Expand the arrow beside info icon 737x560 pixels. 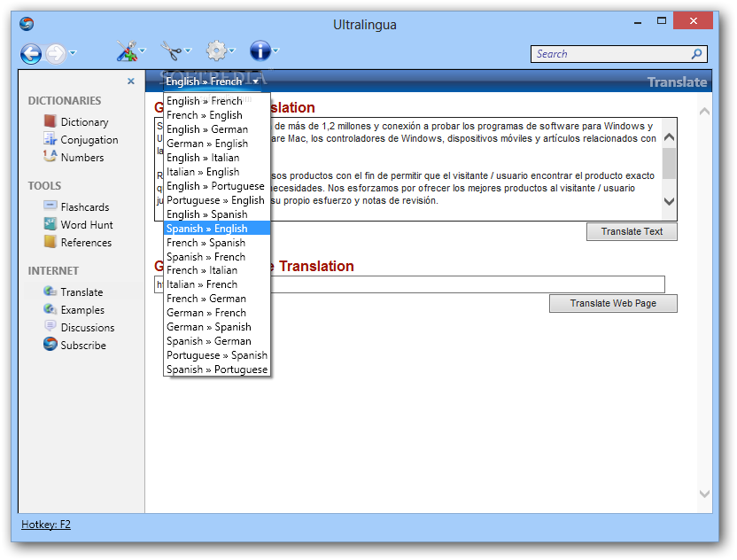[x=275, y=51]
